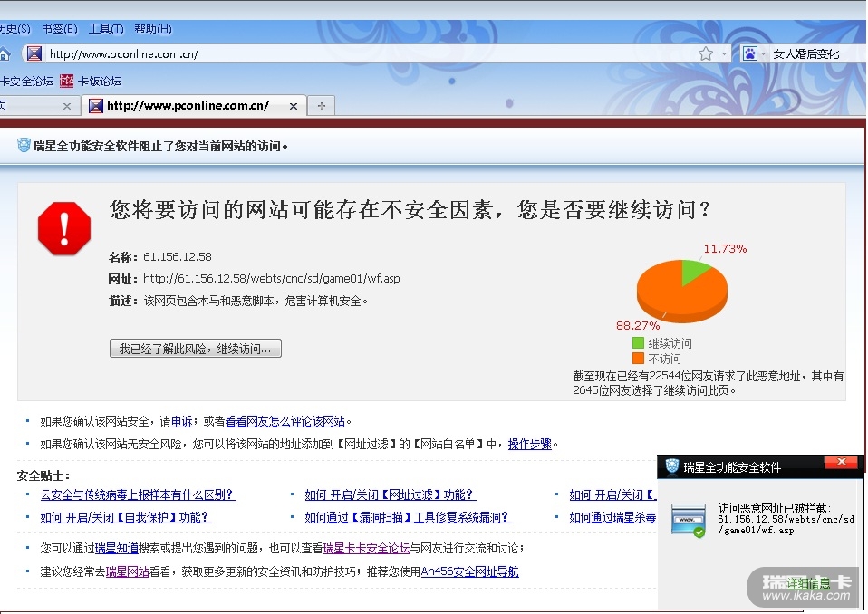
Task: Click the site favicon in the address bar
Action: [x=34, y=53]
